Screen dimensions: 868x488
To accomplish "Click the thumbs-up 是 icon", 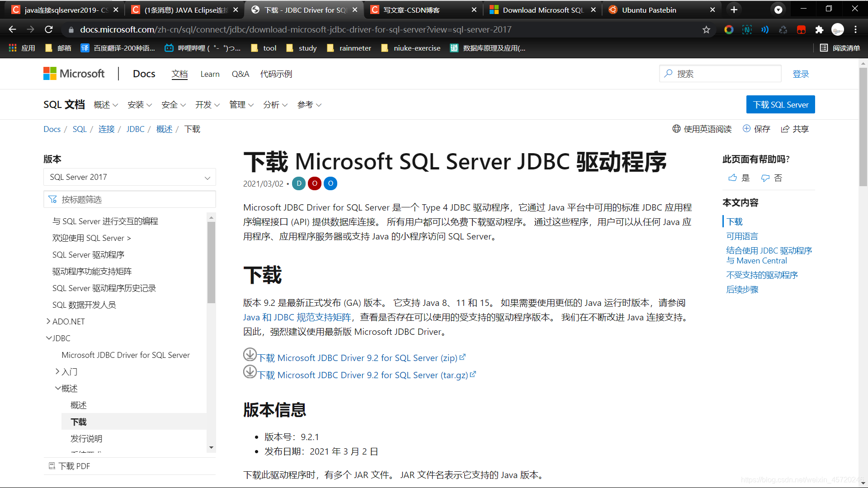I will point(733,178).
